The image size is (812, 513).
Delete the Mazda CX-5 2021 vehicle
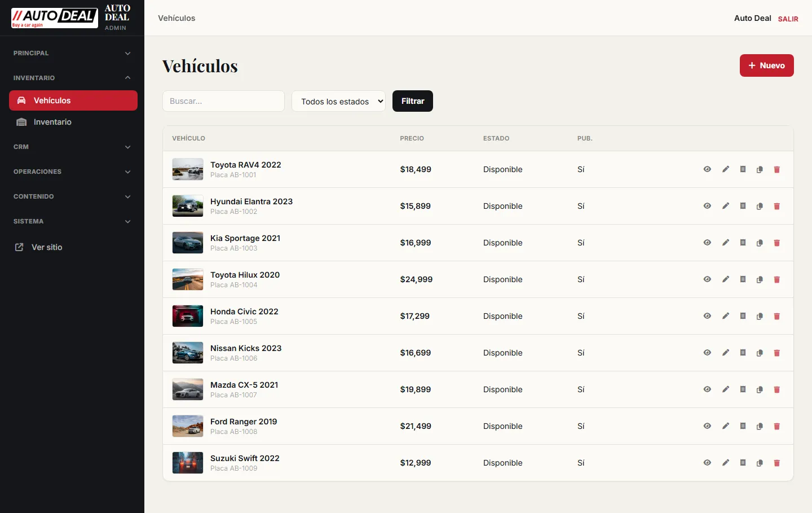point(776,389)
